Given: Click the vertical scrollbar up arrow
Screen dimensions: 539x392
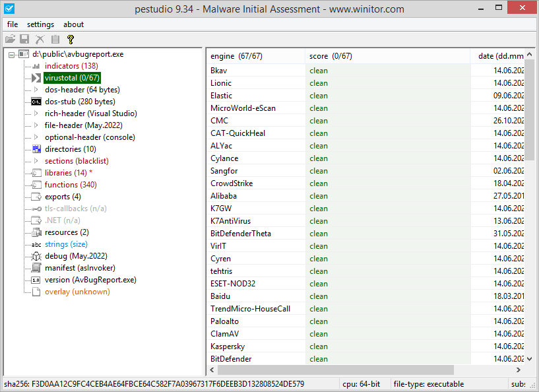Looking at the screenshot, I should tap(529, 54).
